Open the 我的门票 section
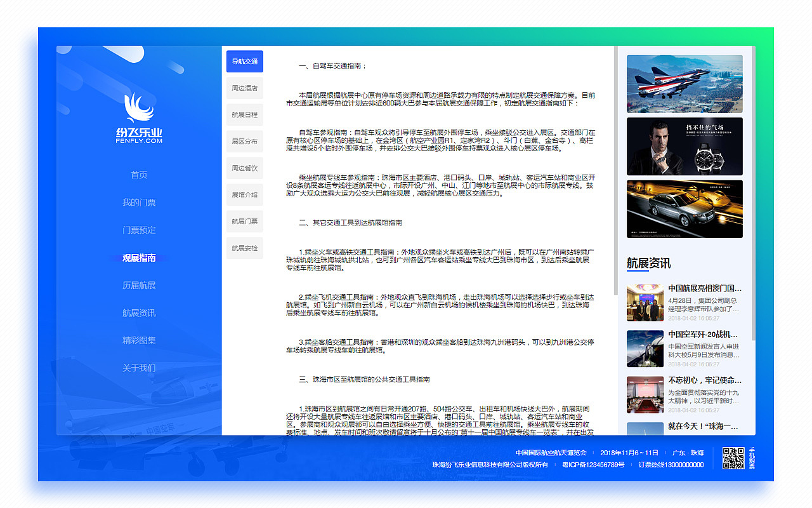Screen dimensions: 812x508 [x=139, y=203]
